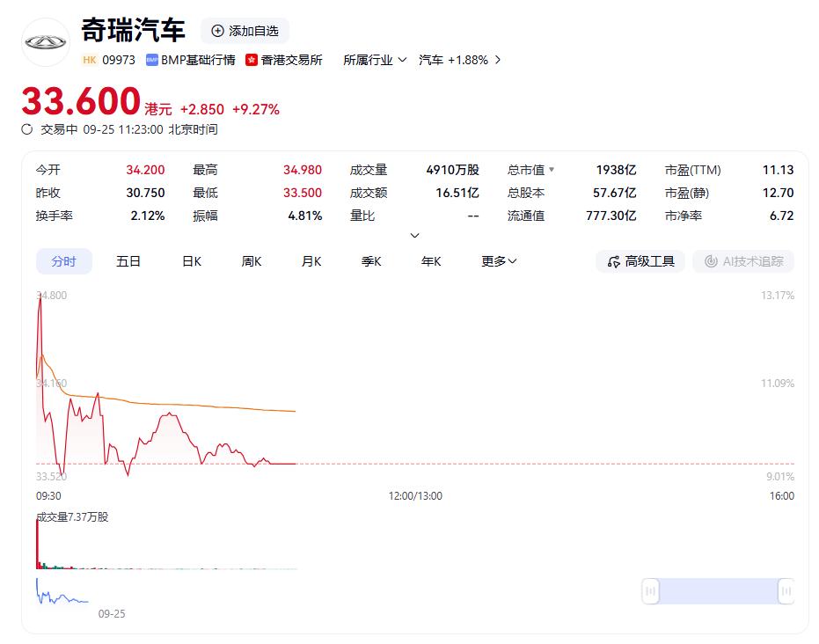Click the AI技术追踪 button
The image size is (819, 644).
pyautogui.click(x=743, y=261)
